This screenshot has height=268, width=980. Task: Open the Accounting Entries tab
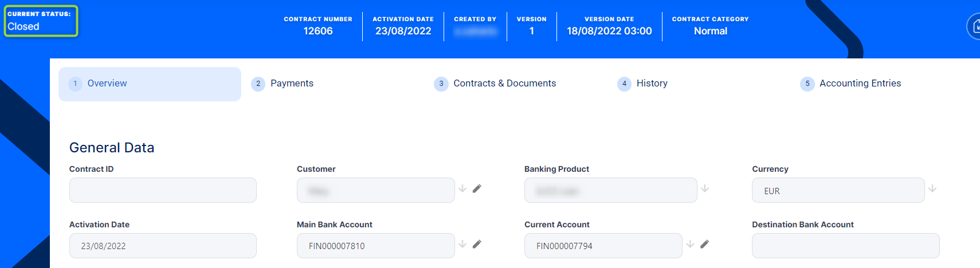(x=860, y=84)
